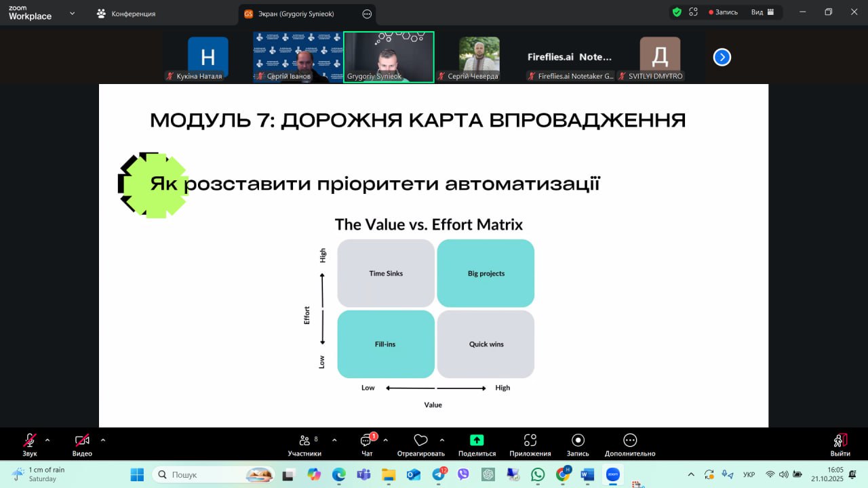Screen dimensions: 868x488
Task: Click the Fill-ins quadrant
Action: (386, 344)
